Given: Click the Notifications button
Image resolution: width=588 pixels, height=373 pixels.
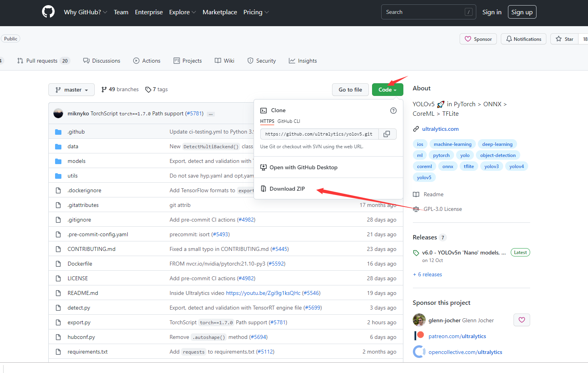Looking at the screenshot, I should pyautogui.click(x=524, y=39).
